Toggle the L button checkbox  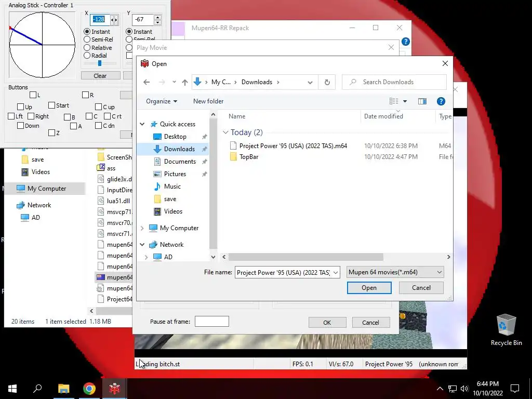pos(33,95)
